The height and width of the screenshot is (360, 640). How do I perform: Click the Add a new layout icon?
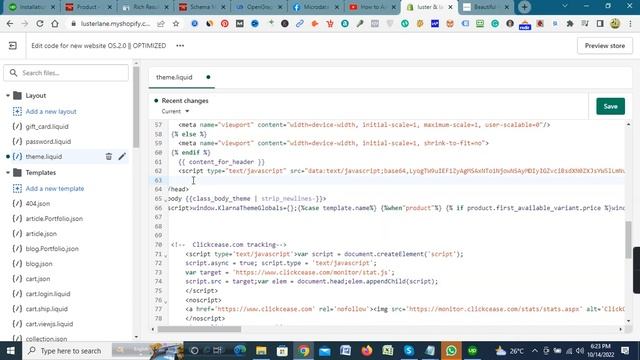17,111
